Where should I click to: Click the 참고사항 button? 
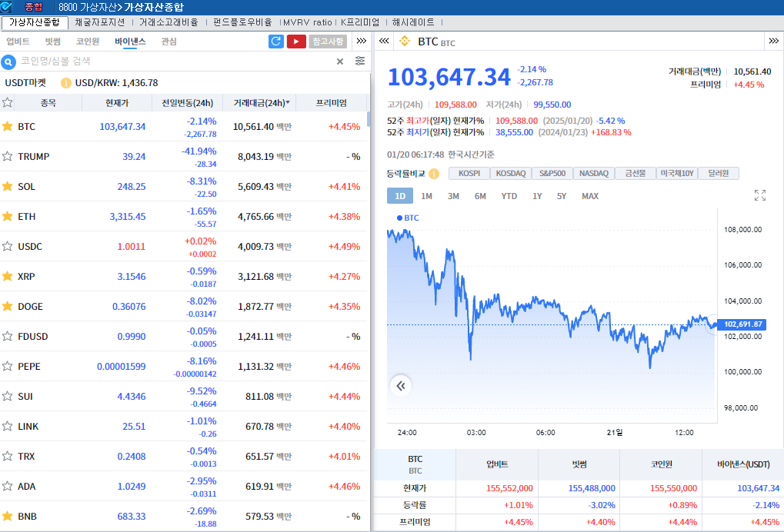point(328,42)
